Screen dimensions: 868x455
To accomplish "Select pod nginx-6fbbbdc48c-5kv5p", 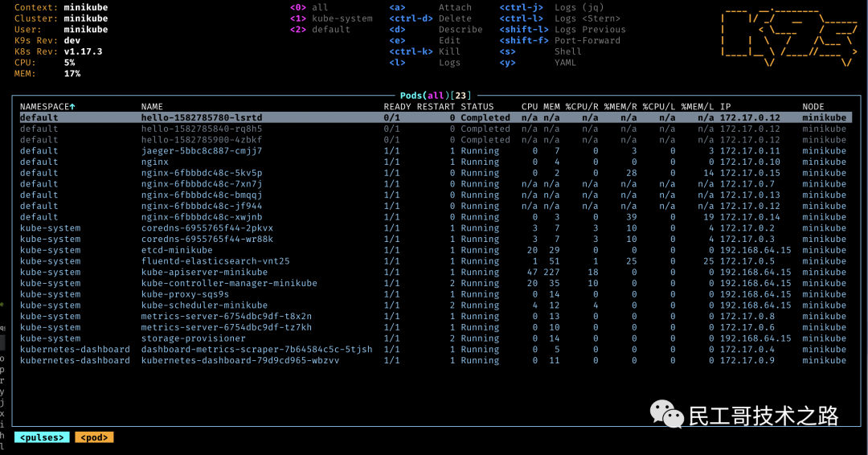I will click(436, 173).
